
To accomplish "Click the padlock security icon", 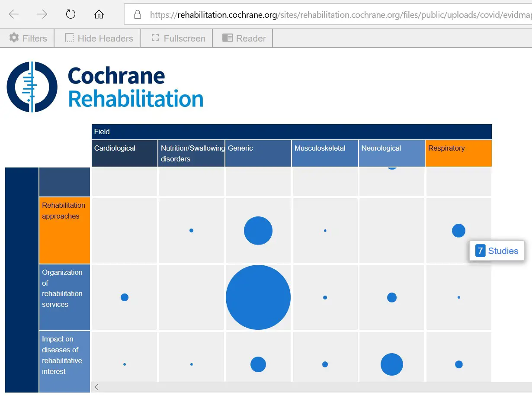I will tap(136, 14).
